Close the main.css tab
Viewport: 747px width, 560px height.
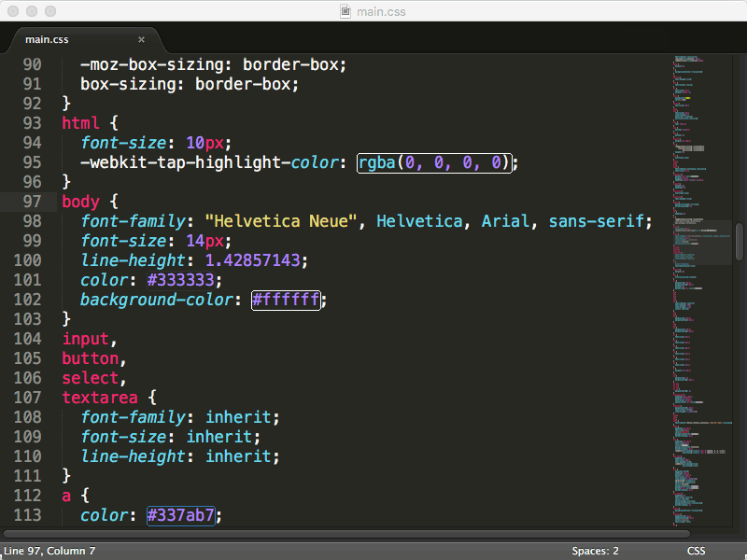click(142, 39)
